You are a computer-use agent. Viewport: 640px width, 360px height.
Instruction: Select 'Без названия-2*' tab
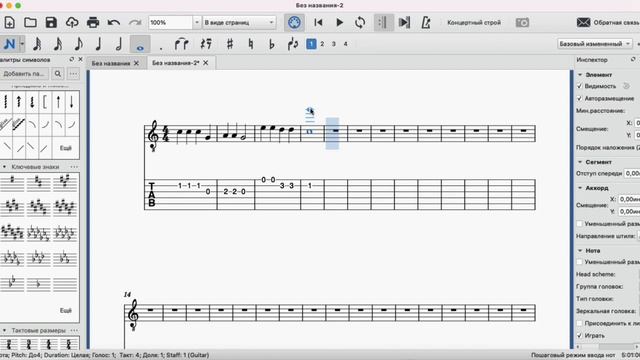point(176,63)
